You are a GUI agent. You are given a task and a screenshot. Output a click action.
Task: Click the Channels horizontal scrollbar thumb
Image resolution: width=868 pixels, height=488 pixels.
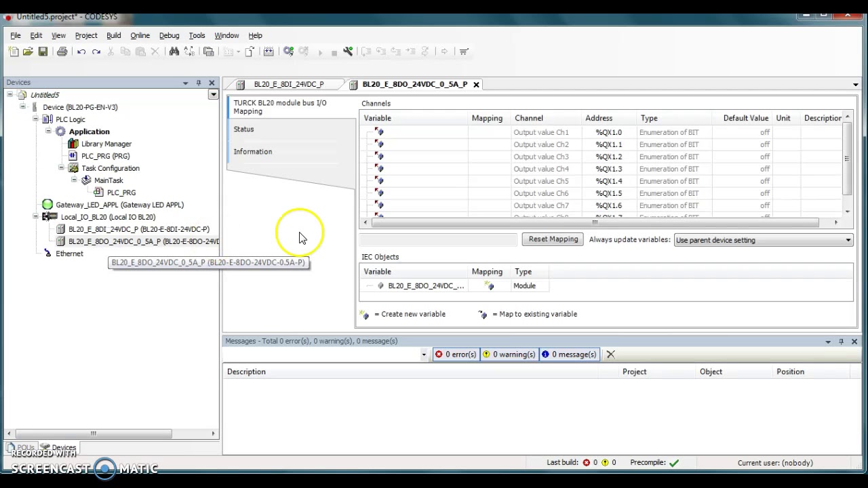(x=594, y=222)
